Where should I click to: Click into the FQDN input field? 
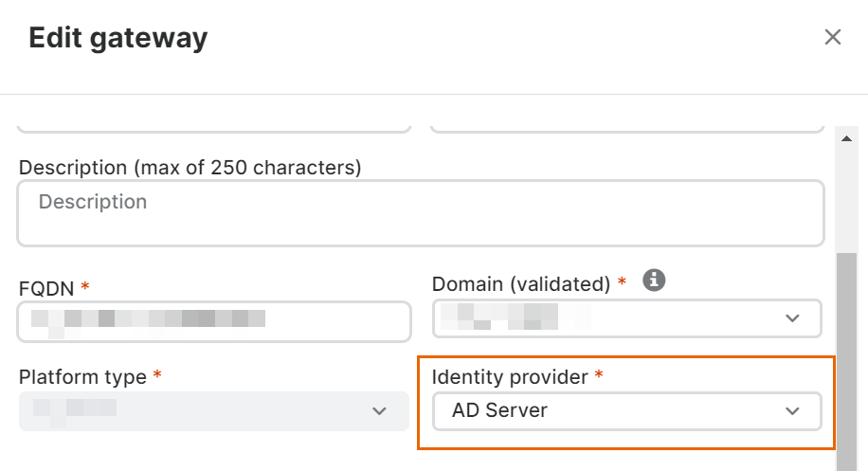point(213,320)
